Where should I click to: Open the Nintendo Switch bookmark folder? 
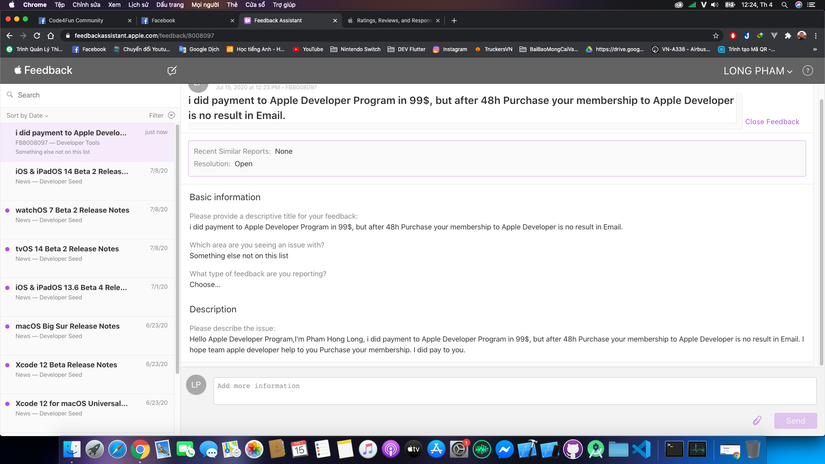point(355,49)
